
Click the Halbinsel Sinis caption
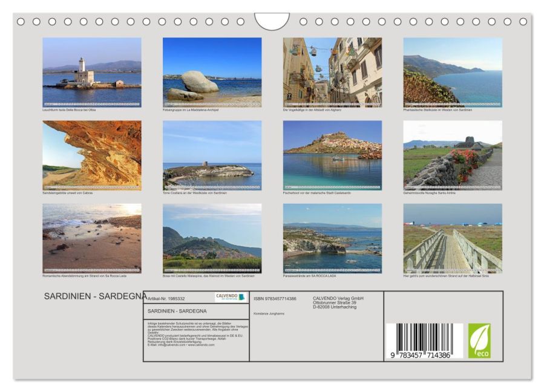[446, 276]
